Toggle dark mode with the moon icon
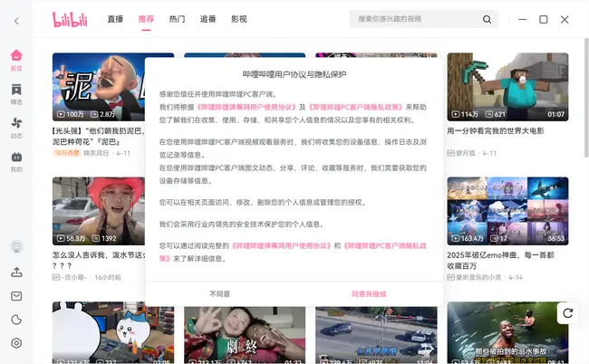Viewport: 589px width, 364px height. (x=16, y=320)
